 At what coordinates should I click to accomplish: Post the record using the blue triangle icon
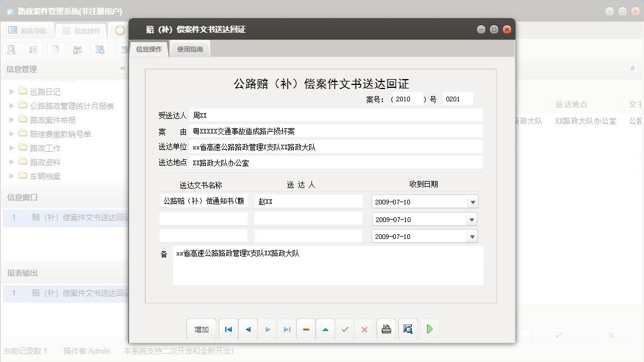point(326,329)
